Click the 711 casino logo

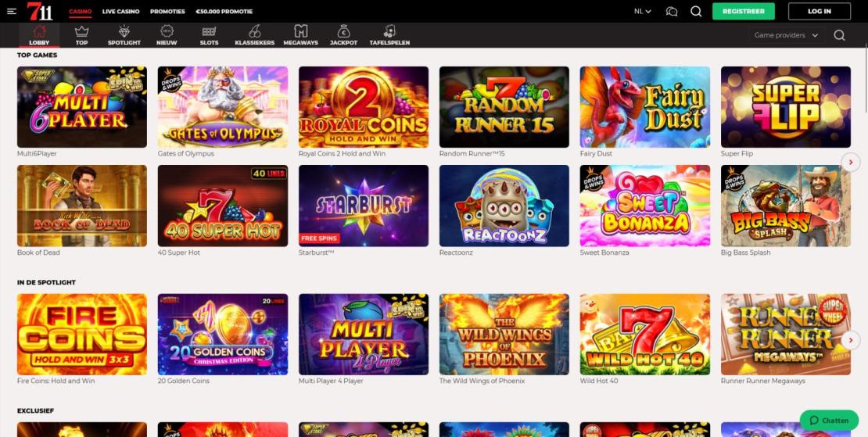40,11
